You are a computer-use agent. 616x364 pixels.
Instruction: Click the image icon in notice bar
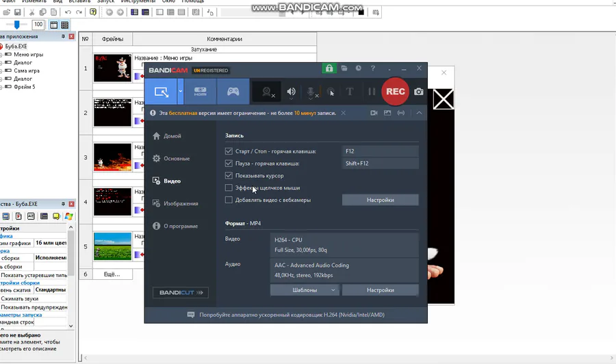coord(387,113)
